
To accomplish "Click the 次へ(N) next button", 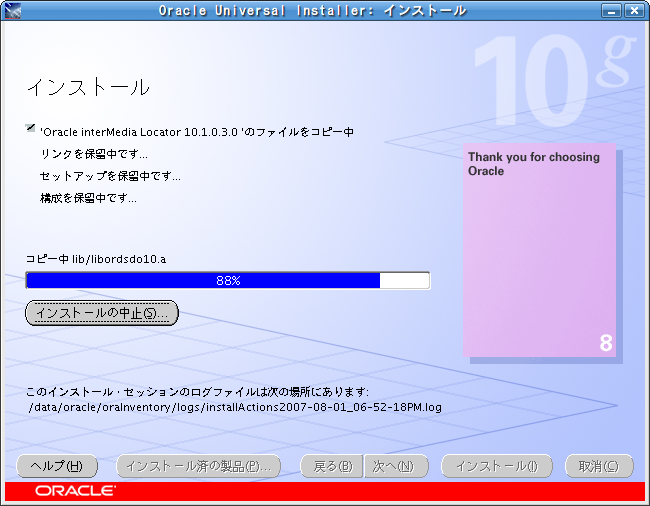I will pyautogui.click(x=396, y=466).
